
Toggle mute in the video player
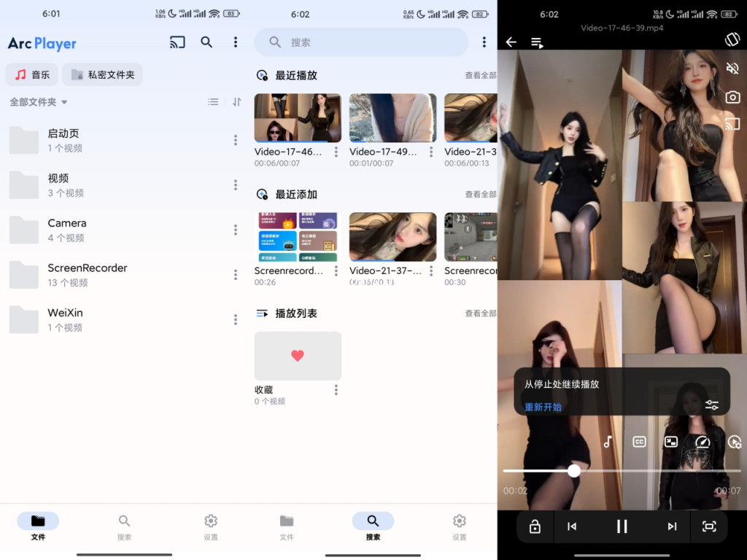pyautogui.click(x=732, y=69)
